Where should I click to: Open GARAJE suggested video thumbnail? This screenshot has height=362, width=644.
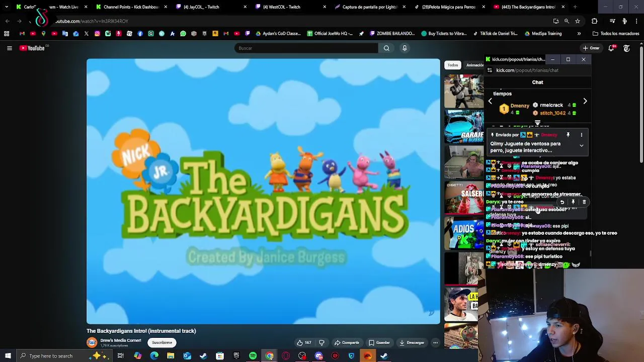(x=464, y=127)
